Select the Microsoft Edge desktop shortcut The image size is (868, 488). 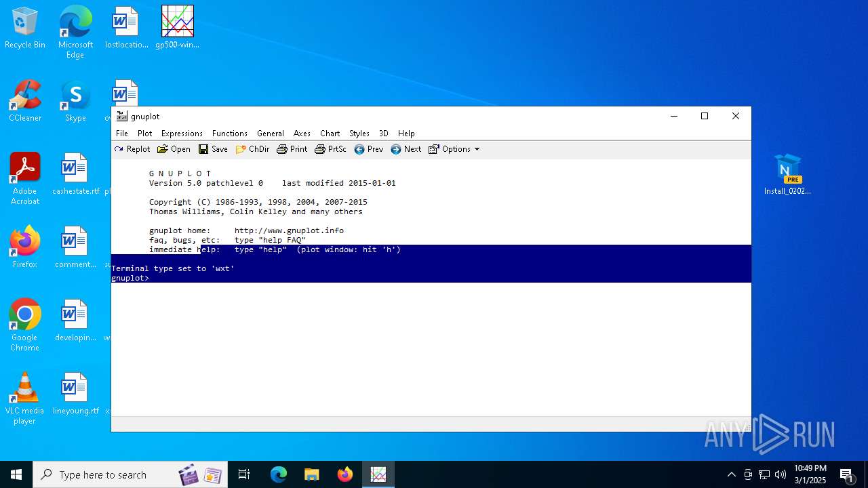tap(75, 32)
